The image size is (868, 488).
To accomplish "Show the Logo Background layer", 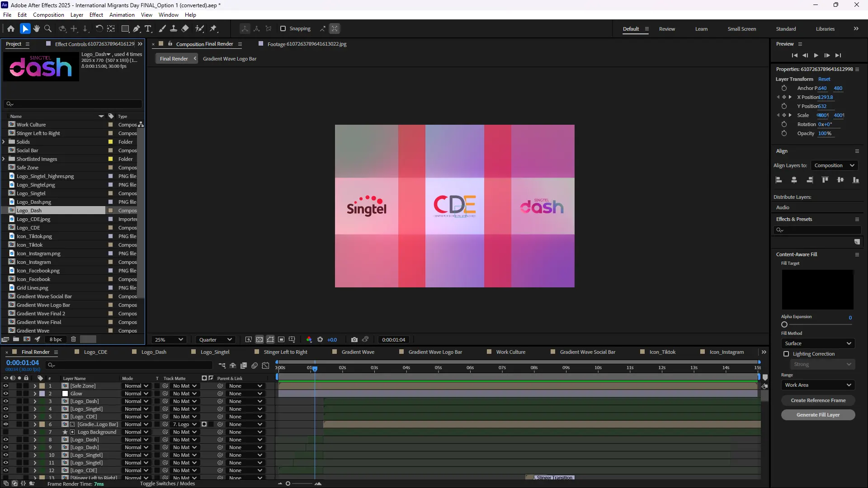I will 5,432.
